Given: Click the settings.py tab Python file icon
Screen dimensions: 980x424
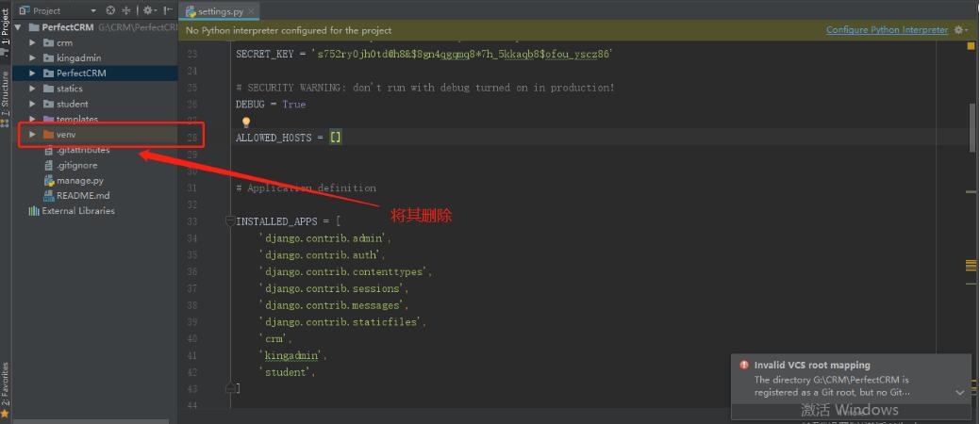Looking at the screenshot, I should (x=191, y=11).
